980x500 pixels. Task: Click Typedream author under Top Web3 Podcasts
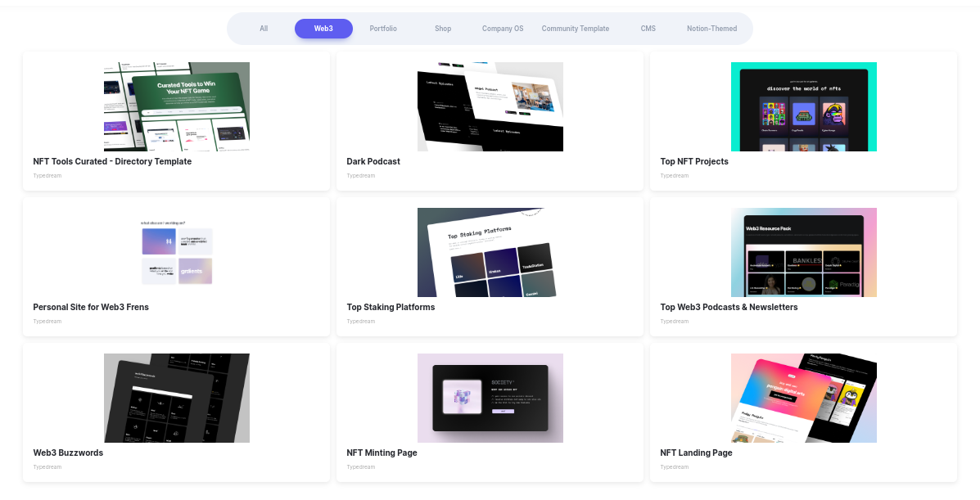(675, 322)
